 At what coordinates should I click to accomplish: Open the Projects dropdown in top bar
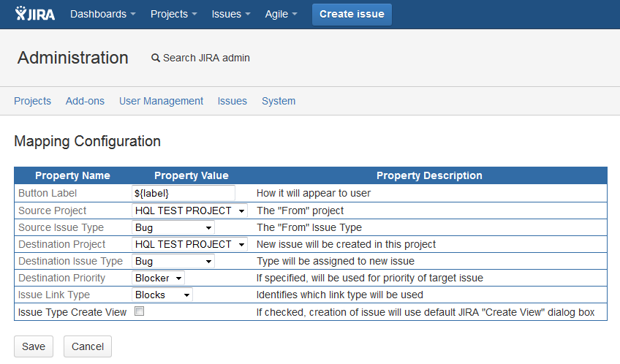tap(173, 14)
